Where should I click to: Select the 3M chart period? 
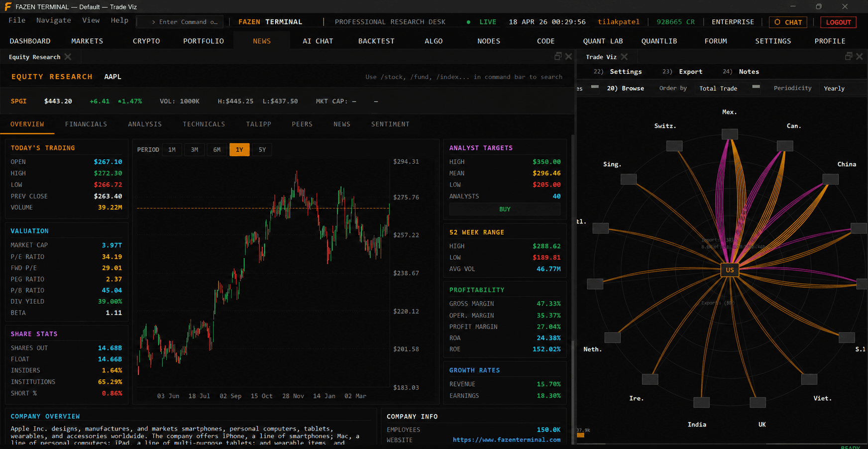(195, 150)
